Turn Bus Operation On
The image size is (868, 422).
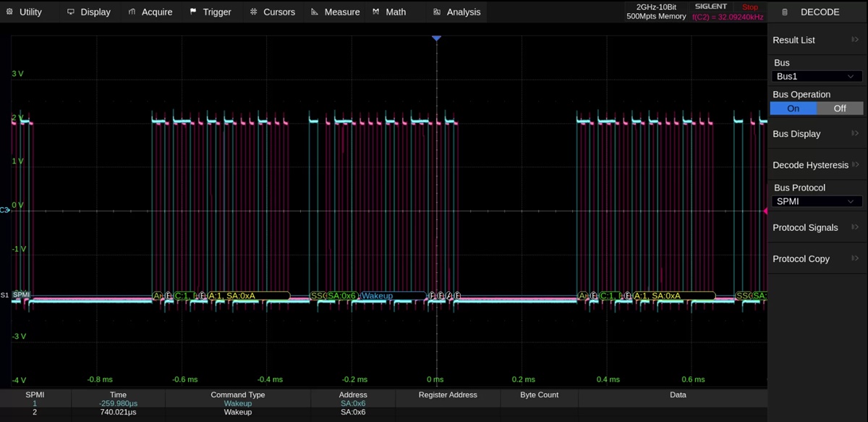tap(793, 109)
